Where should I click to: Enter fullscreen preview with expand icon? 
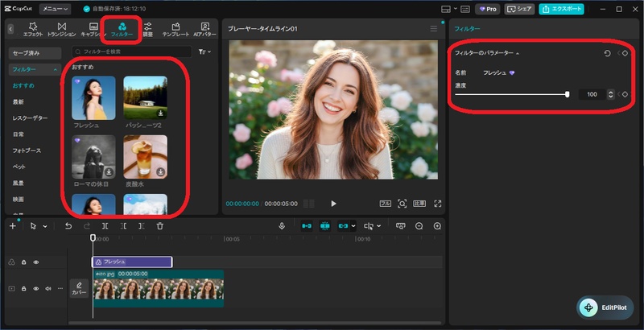(438, 204)
